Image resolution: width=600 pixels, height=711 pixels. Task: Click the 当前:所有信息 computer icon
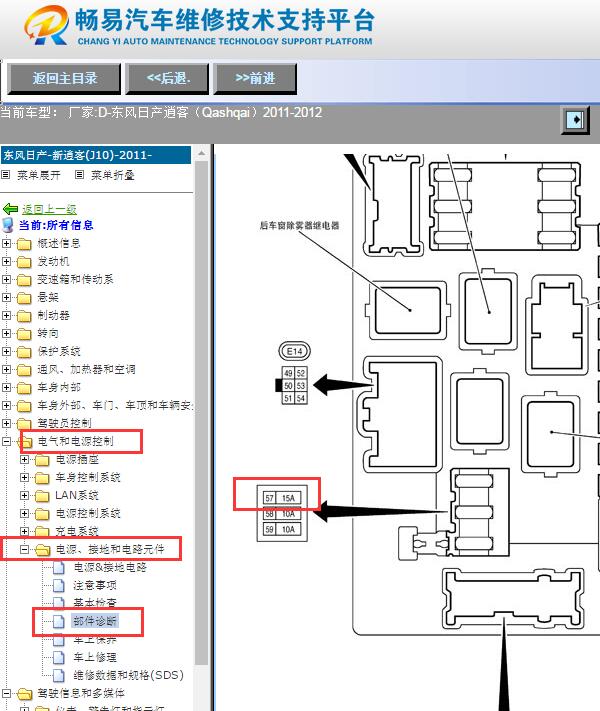click(x=8, y=225)
